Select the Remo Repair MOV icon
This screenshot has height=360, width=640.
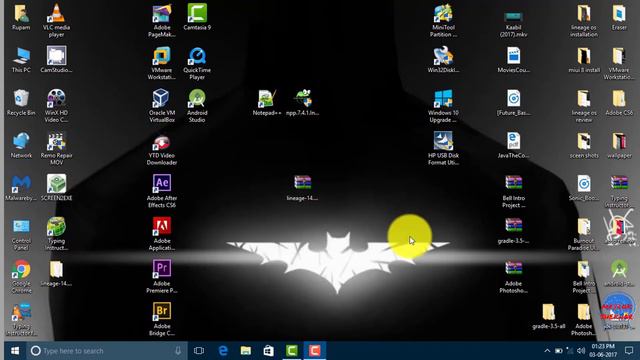tap(56, 149)
